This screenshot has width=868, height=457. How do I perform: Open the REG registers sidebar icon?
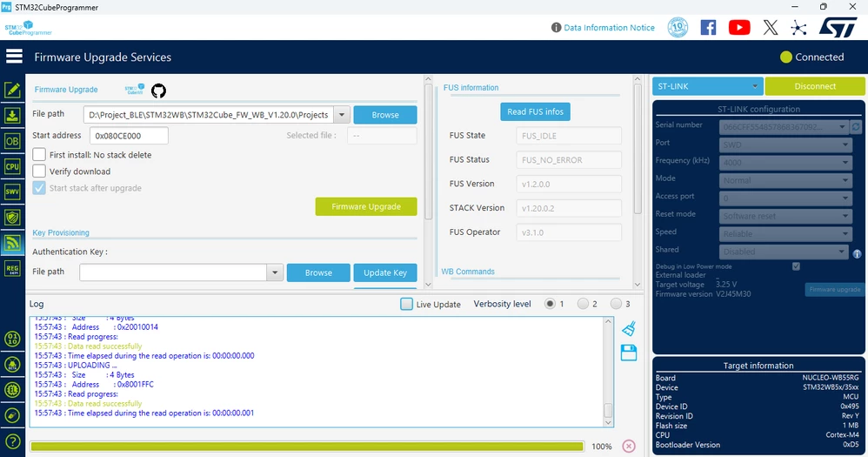point(12,269)
